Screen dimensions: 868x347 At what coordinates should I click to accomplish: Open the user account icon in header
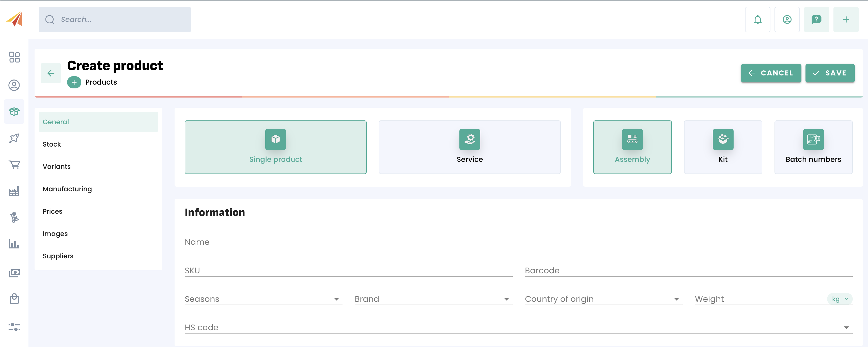(x=787, y=20)
